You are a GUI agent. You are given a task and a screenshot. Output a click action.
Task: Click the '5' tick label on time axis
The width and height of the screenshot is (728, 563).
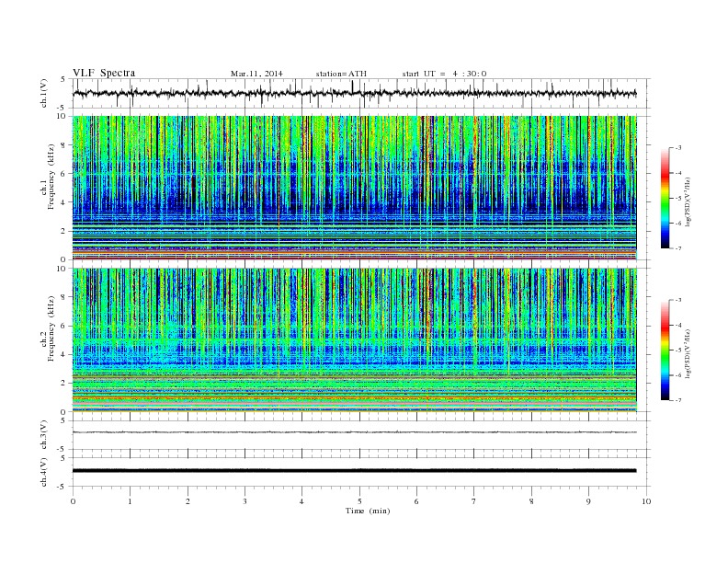tap(359, 501)
